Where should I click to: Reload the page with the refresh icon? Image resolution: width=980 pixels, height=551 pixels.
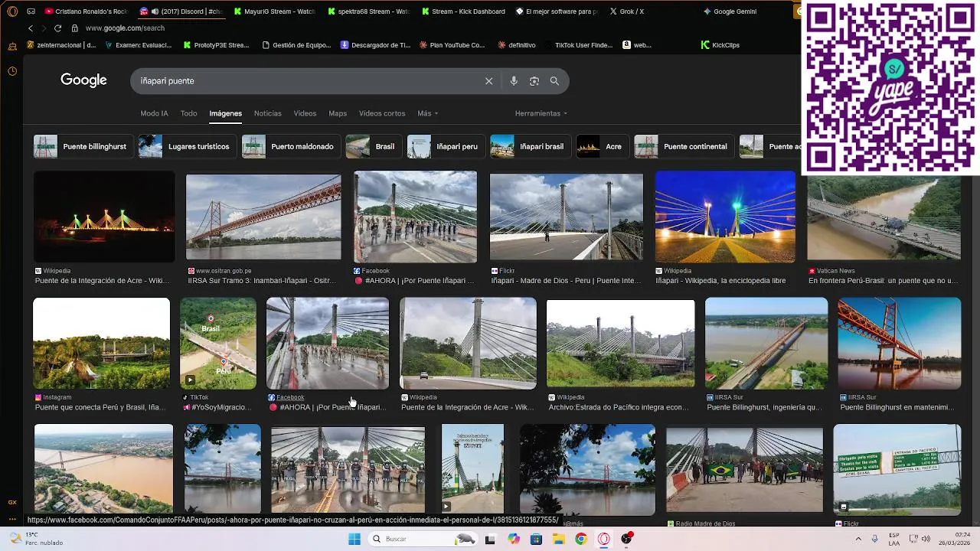click(57, 28)
